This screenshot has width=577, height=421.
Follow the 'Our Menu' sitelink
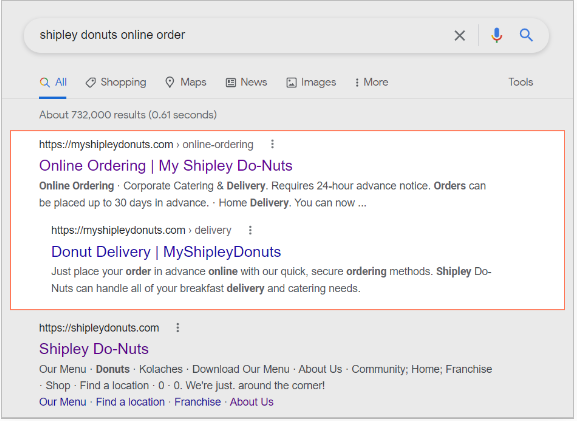(x=63, y=402)
